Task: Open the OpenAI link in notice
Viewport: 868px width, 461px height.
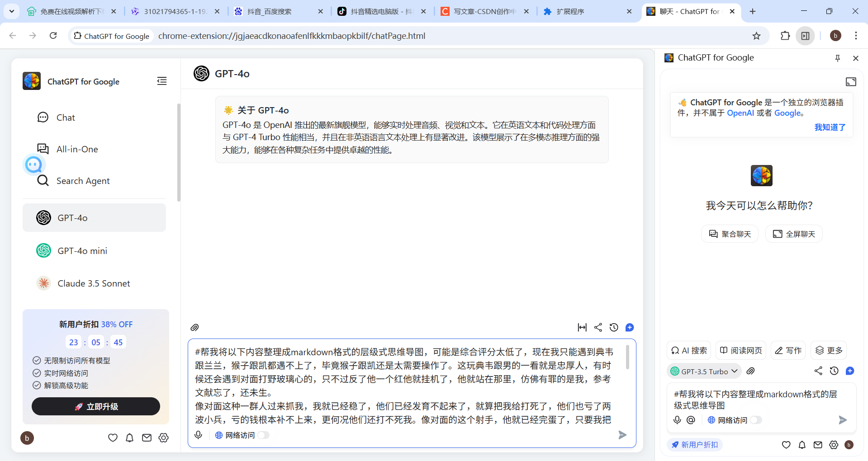Action: click(740, 113)
